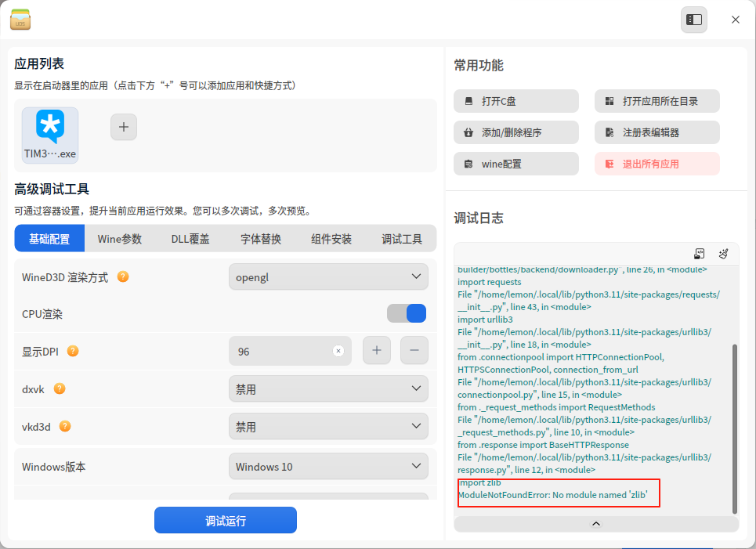Launch the 注册表编辑器

coord(657,132)
